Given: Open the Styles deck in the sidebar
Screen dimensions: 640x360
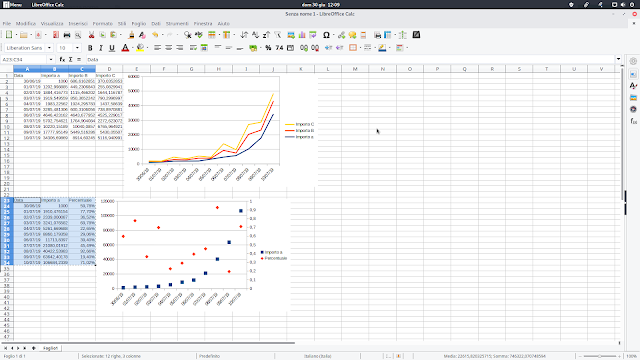Looking at the screenshot, I should click(x=633, y=86).
